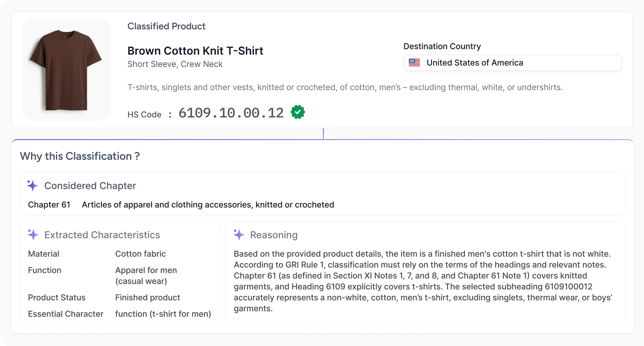Click the green verified checkmark badge
644x346 pixels.
pos(297,112)
